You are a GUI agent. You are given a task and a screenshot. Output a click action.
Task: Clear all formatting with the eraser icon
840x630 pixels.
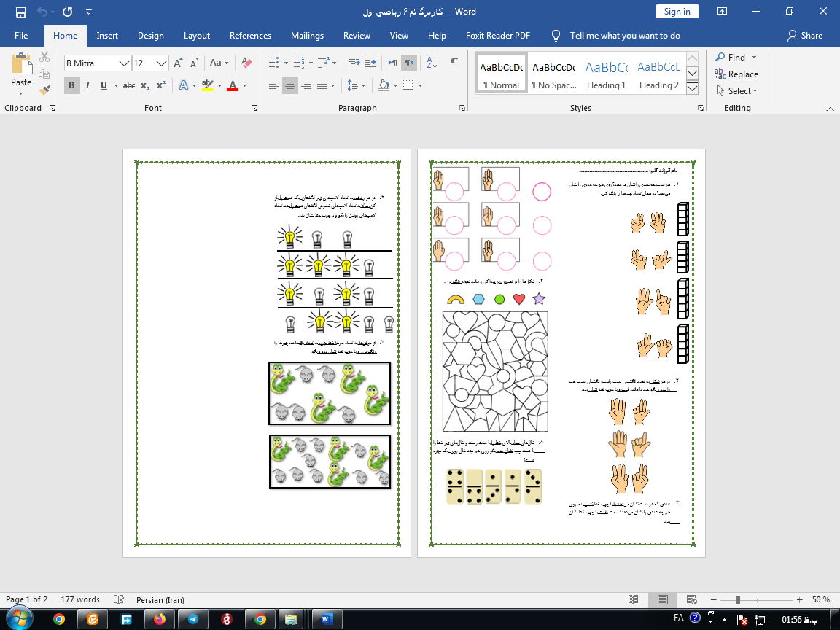246,63
